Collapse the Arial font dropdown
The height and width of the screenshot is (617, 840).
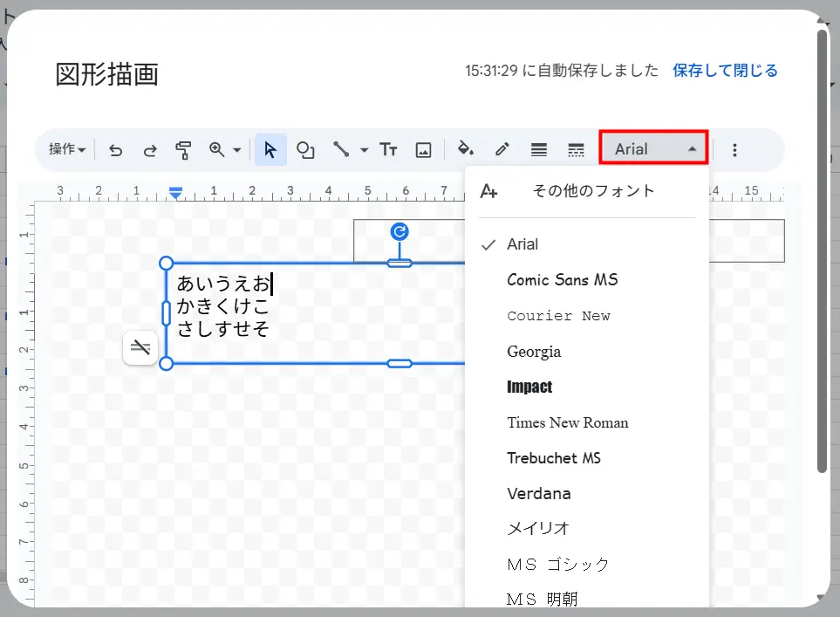click(x=655, y=149)
